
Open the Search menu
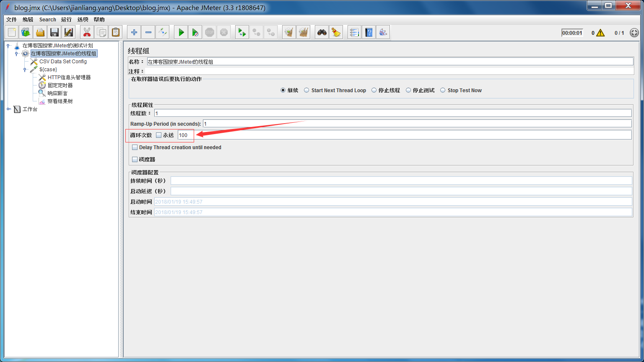point(47,19)
